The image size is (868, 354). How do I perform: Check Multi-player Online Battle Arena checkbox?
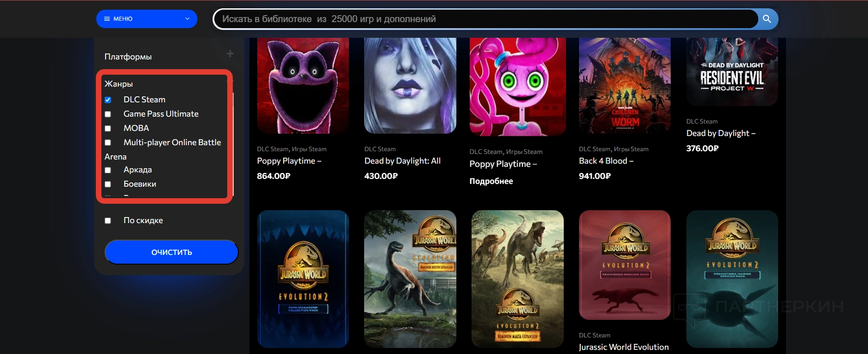108,143
